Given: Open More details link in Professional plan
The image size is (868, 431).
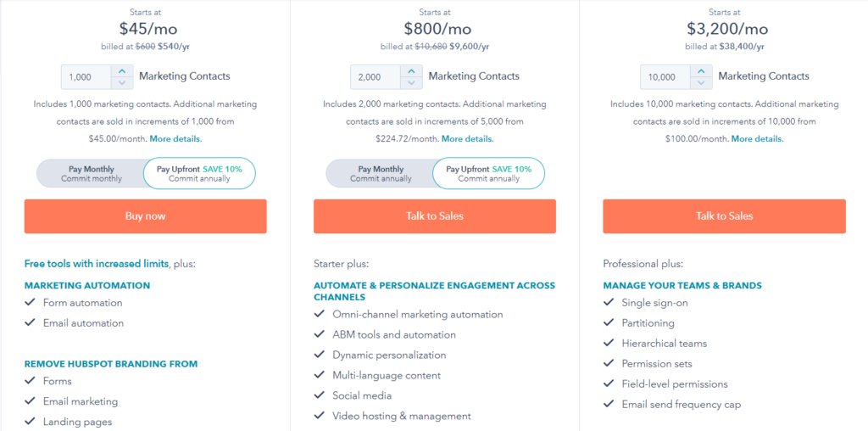Looking at the screenshot, I should click(x=467, y=139).
